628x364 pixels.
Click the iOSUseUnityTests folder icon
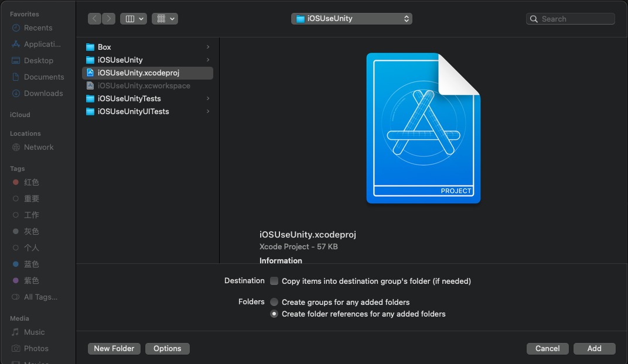click(x=90, y=98)
